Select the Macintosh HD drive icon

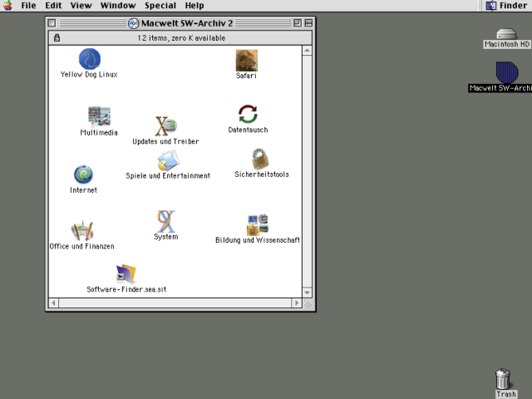[506, 34]
